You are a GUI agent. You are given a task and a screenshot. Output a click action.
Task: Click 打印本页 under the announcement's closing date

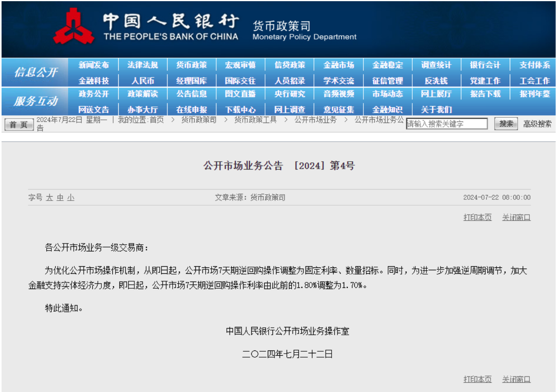478,379
